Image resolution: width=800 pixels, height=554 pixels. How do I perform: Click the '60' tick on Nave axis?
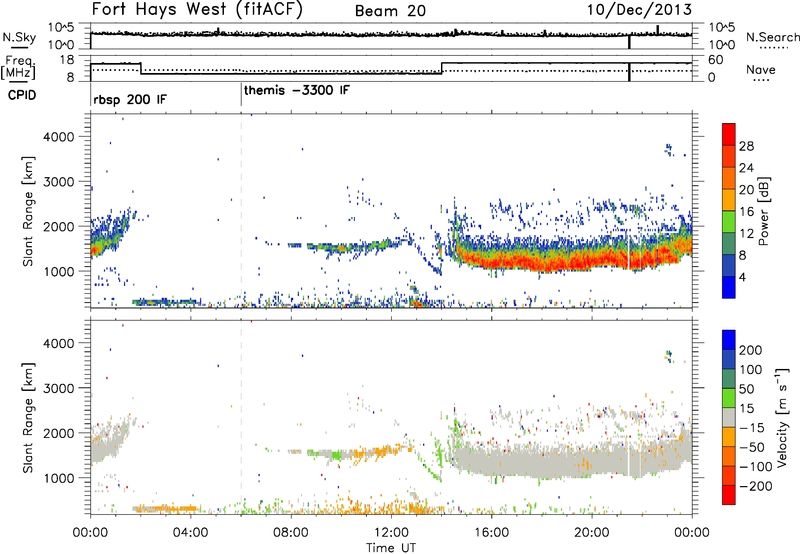(x=716, y=60)
